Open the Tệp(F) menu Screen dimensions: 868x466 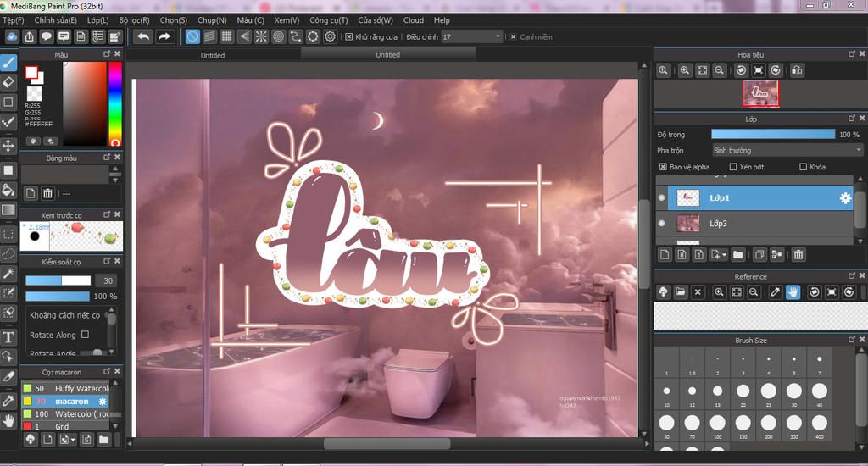14,20
